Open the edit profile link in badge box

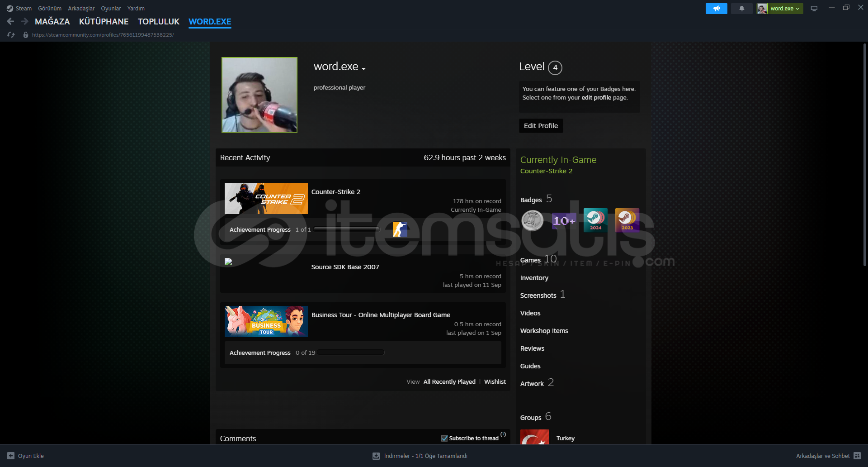[596, 97]
